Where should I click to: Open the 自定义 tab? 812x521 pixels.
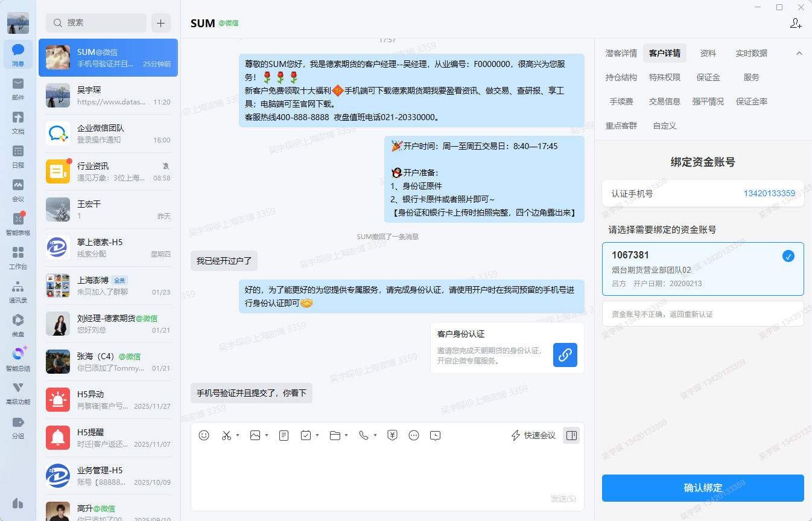coord(665,126)
